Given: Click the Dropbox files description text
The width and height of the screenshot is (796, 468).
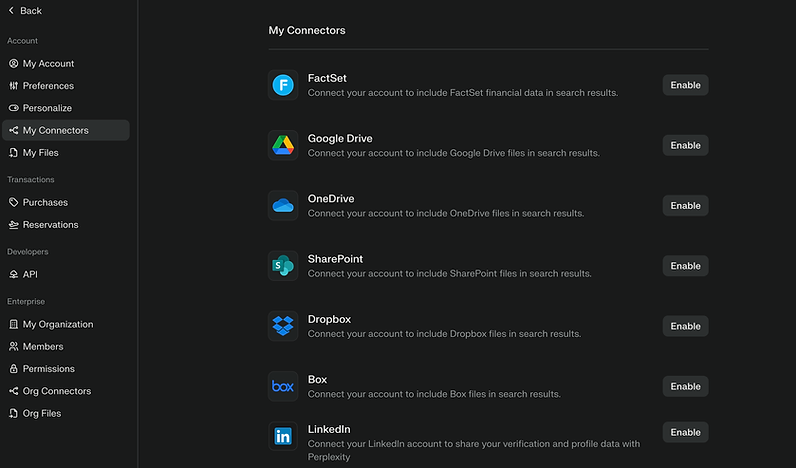Looking at the screenshot, I should coord(444,334).
